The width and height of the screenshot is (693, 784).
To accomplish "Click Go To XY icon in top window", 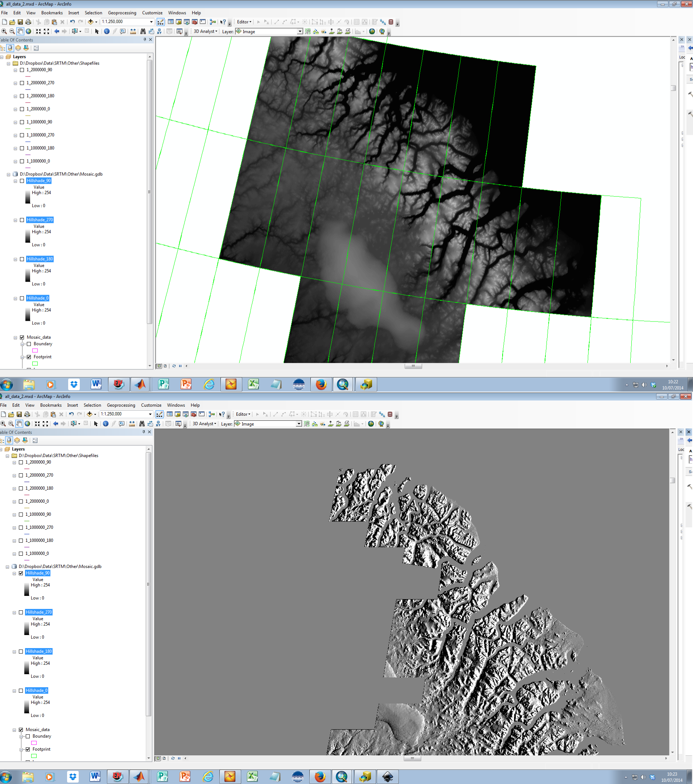I will point(159,32).
